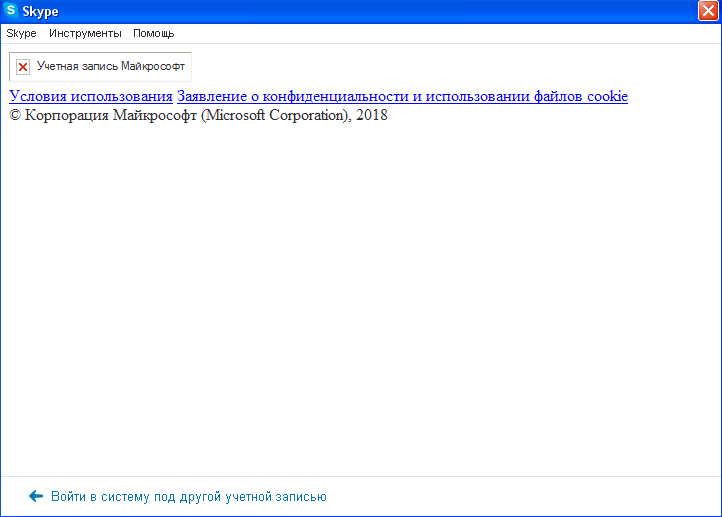Screen dimensions: 722x517
Task: Click the word cookie in the privacy link
Action: pos(605,96)
